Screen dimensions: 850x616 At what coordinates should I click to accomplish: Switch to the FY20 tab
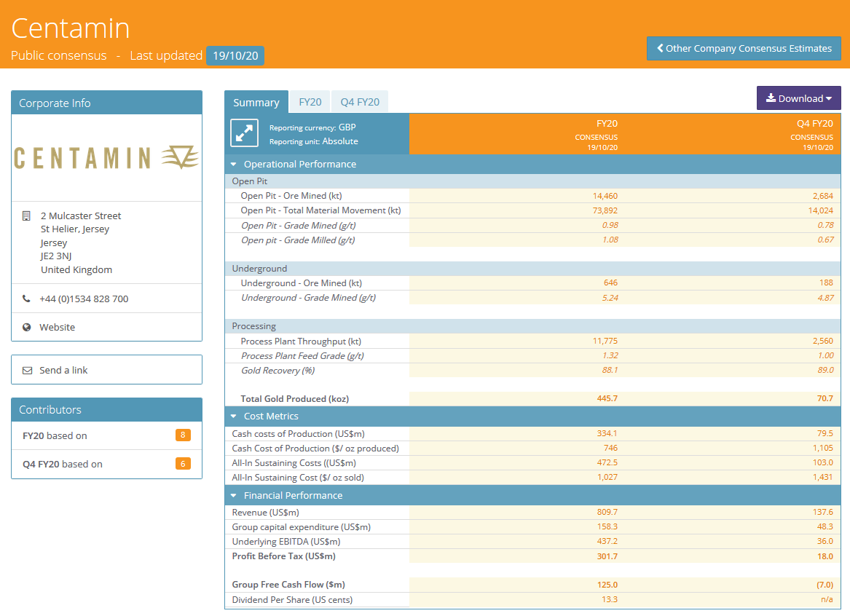[310, 102]
